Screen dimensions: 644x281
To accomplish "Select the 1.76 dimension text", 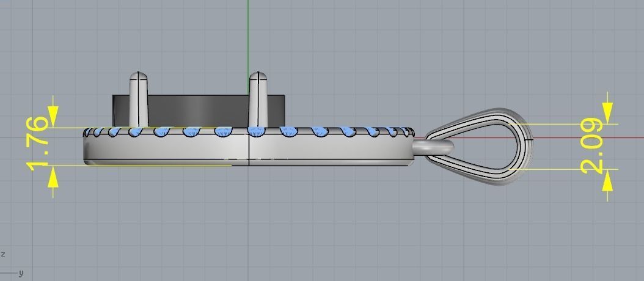I will [38, 144].
